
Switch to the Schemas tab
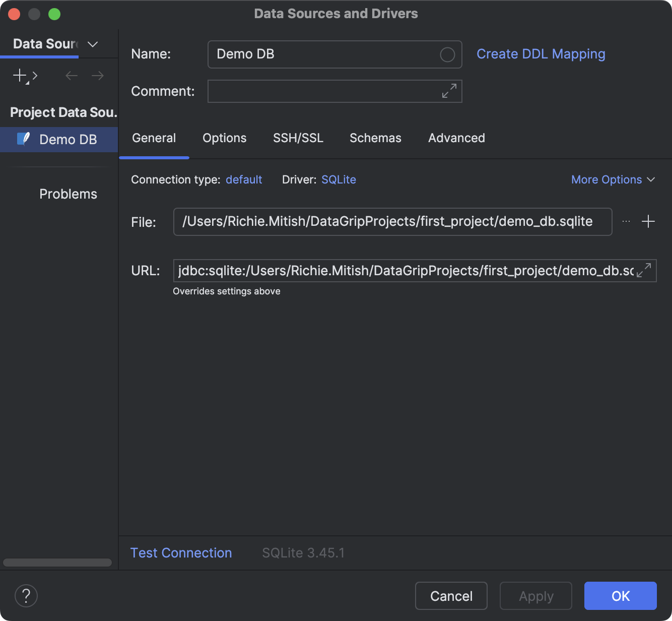pyautogui.click(x=375, y=138)
